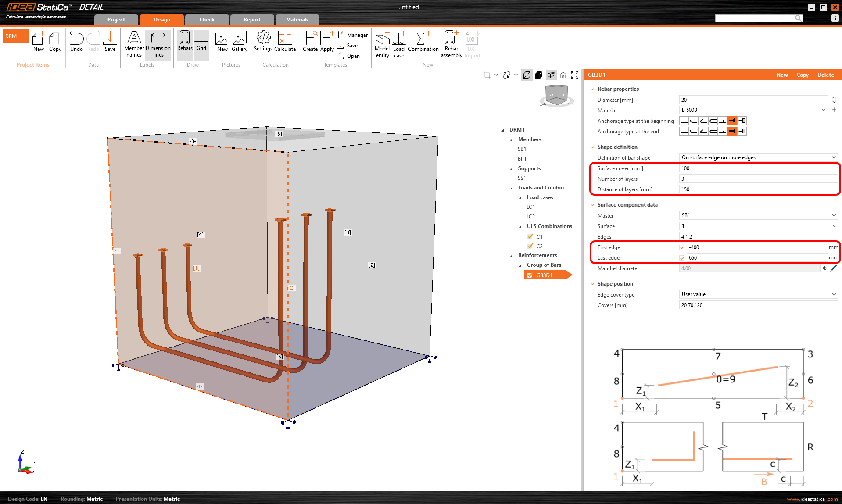
Task: Open the Definition of bar shape dropdown
Action: pos(758,157)
